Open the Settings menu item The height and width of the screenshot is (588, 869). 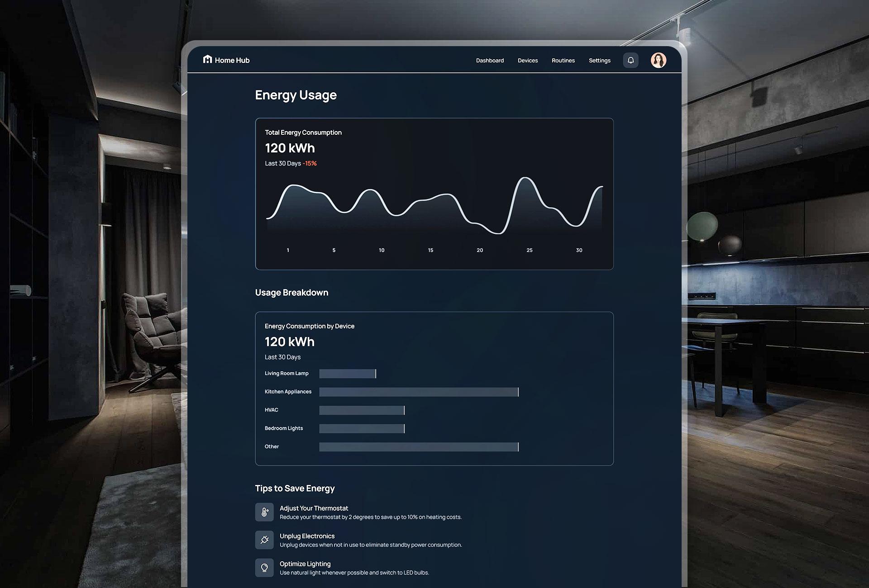pos(599,61)
